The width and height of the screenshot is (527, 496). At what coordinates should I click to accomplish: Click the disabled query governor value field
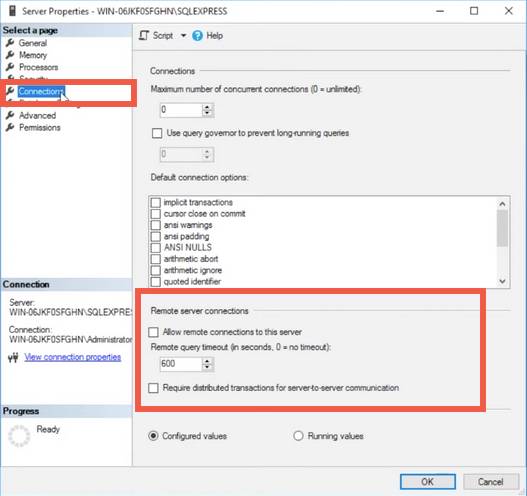pyautogui.click(x=181, y=154)
